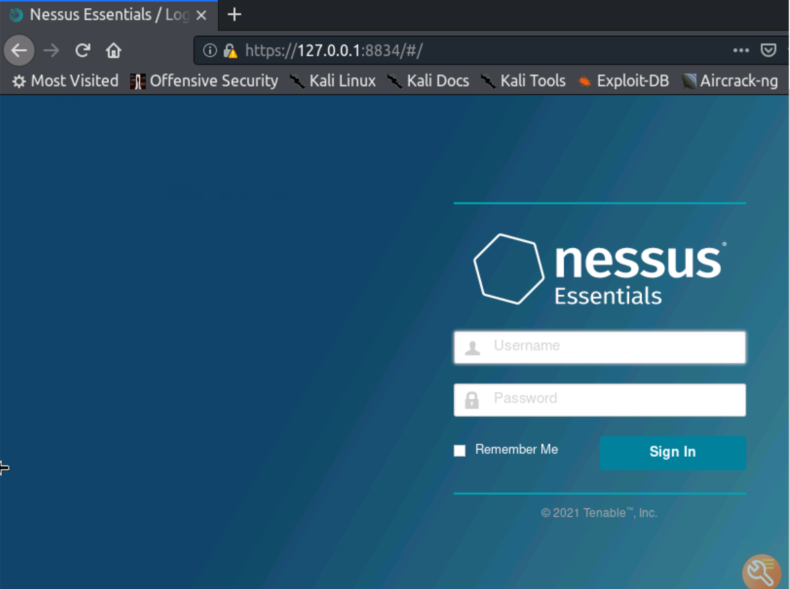Open the Aircrack-ng bookmark
Screen dimensions: 790x589
coord(730,81)
